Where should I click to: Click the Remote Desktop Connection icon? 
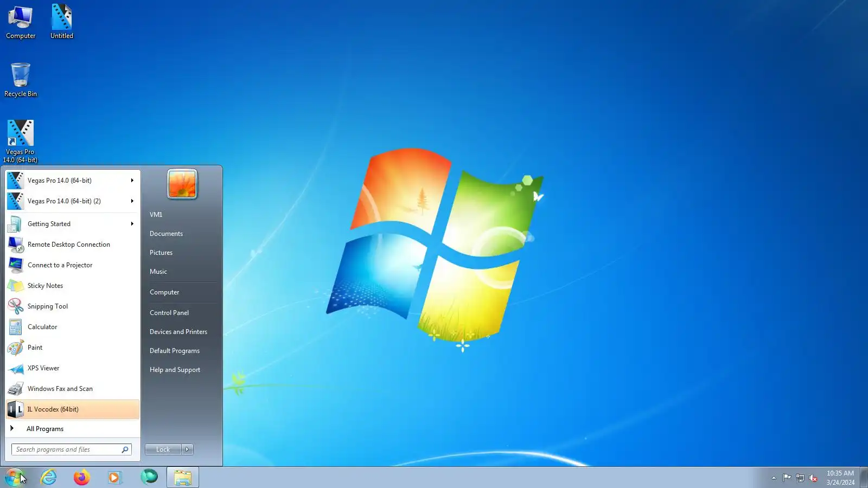coord(15,245)
